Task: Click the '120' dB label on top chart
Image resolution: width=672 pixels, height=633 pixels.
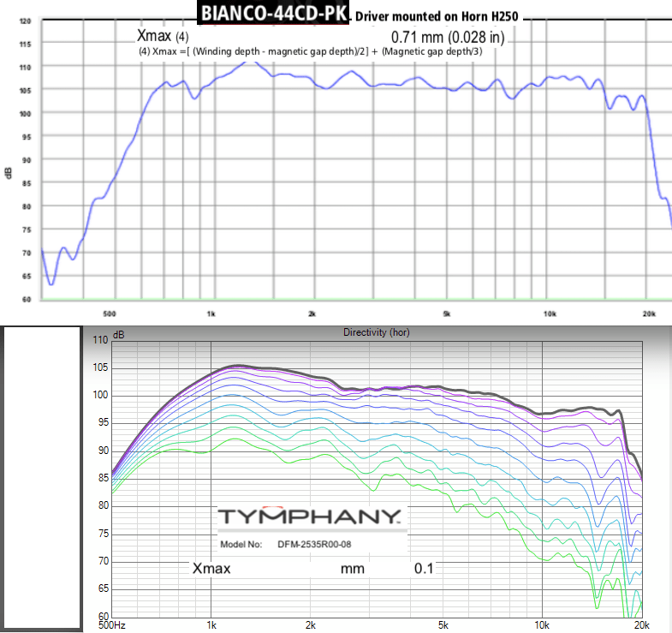Action: (x=26, y=21)
